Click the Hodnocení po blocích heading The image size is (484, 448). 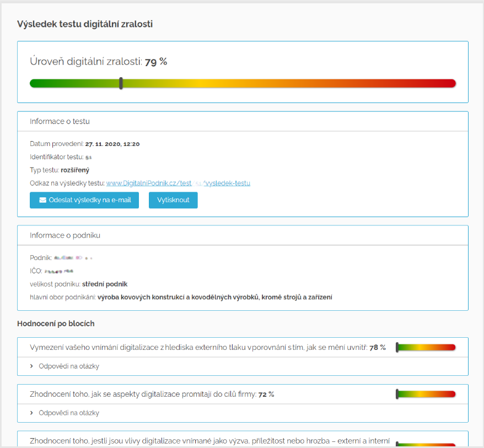click(56, 323)
